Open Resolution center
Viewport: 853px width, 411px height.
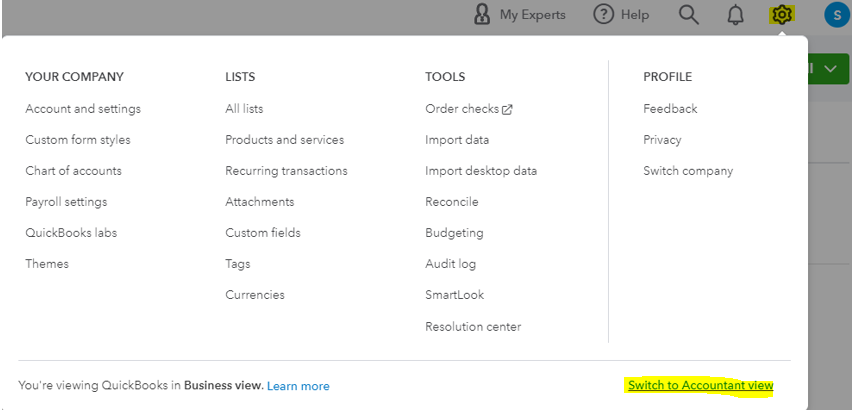coord(473,327)
